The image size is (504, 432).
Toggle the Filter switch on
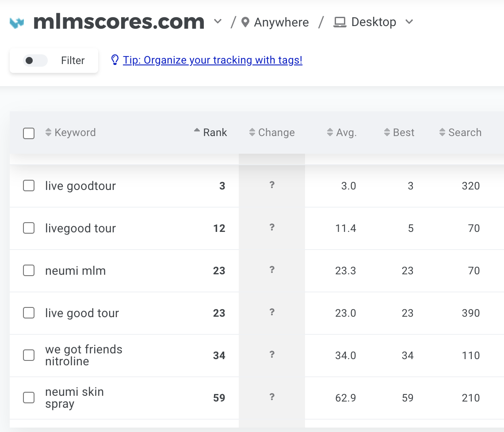[35, 61]
